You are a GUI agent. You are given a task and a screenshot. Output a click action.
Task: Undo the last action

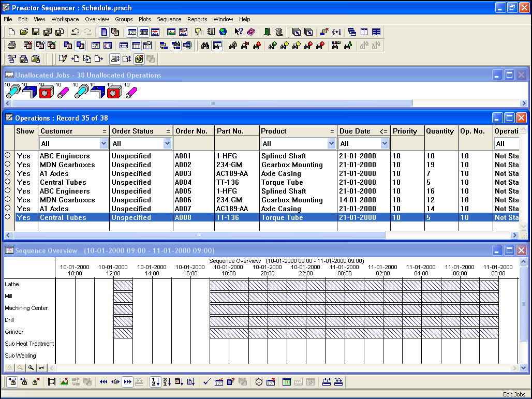point(76,32)
